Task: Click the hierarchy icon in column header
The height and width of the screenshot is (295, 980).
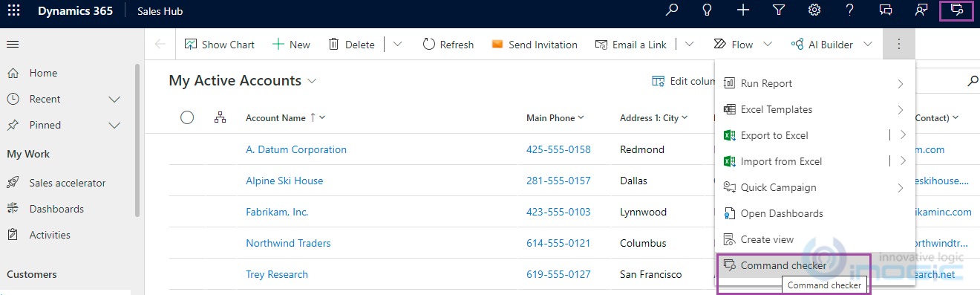Action: pyautogui.click(x=220, y=117)
